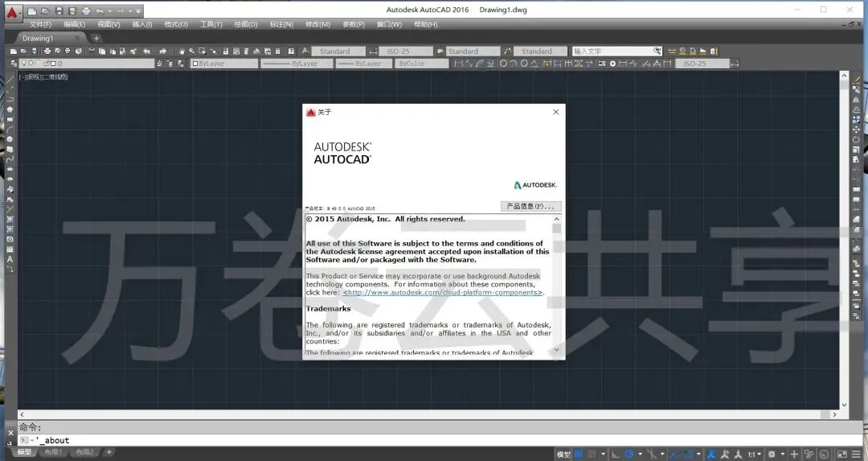Click Save in the Quick Access toolbar
Image resolution: width=868 pixels, height=461 pixels.
59,11
